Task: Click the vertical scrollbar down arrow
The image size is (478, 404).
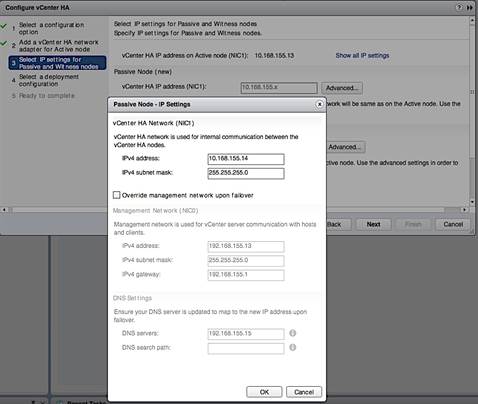Action: coord(472,202)
